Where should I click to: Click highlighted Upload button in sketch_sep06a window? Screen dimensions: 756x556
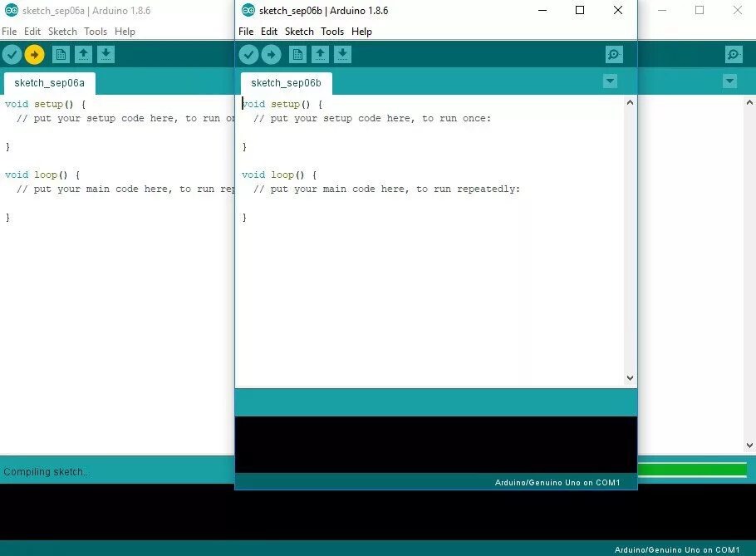(35, 55)
